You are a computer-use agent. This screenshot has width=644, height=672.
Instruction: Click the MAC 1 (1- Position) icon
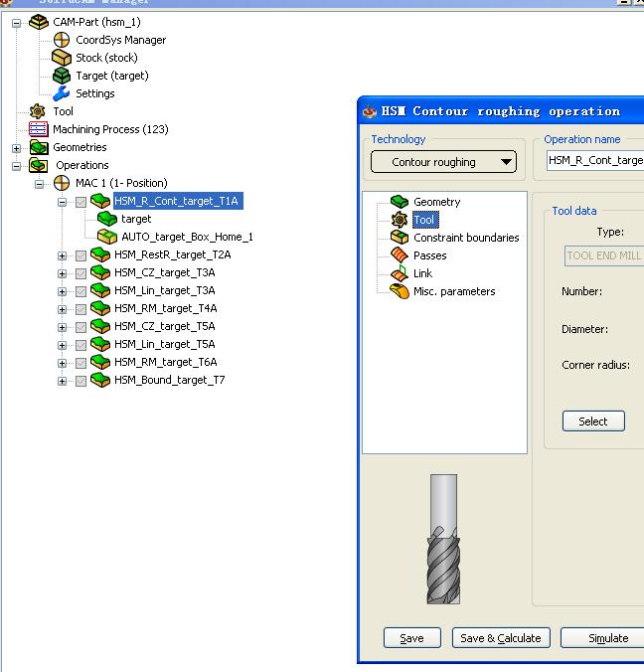(x=62, y=183)
